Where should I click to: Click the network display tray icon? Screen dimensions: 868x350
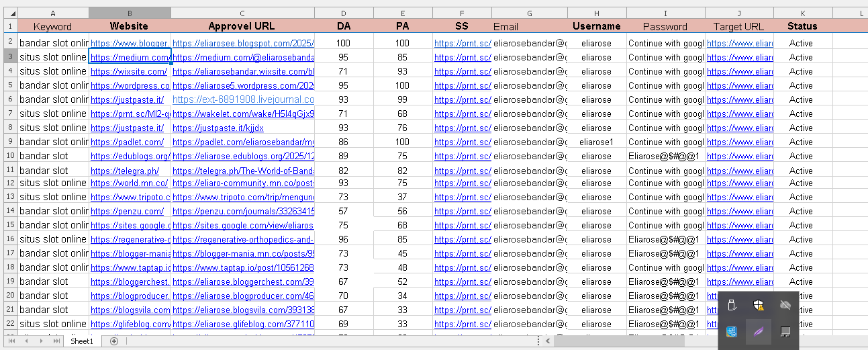pos(784,331)
